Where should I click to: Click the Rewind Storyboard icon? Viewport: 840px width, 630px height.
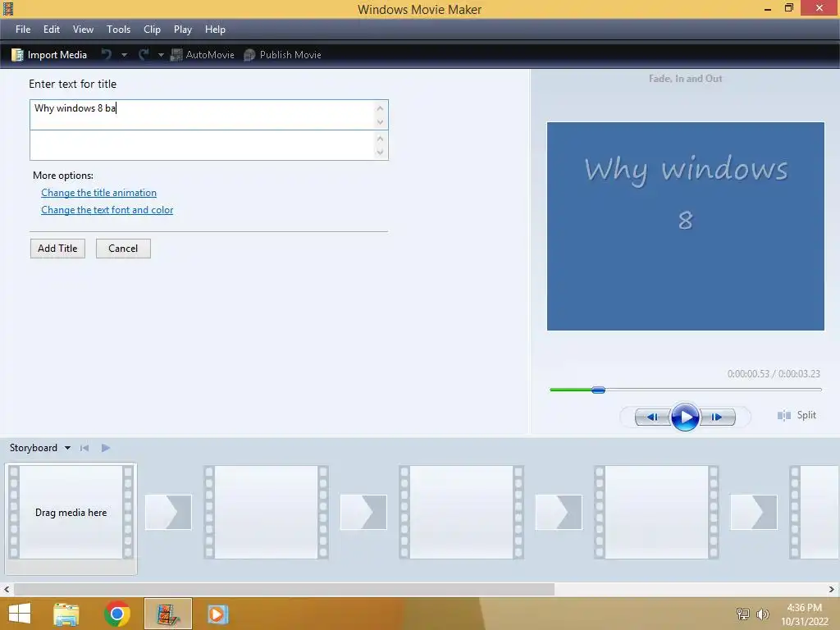click(x=84, y=448)
